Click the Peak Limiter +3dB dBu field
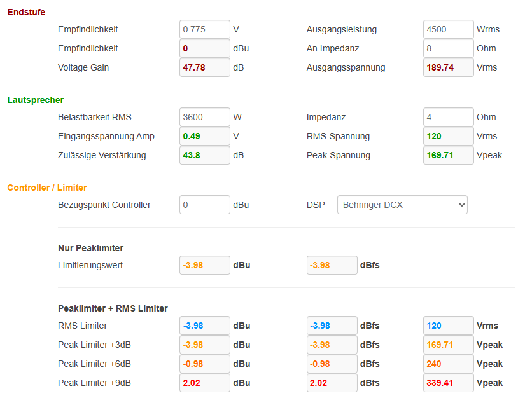 [x=204, y=345]
